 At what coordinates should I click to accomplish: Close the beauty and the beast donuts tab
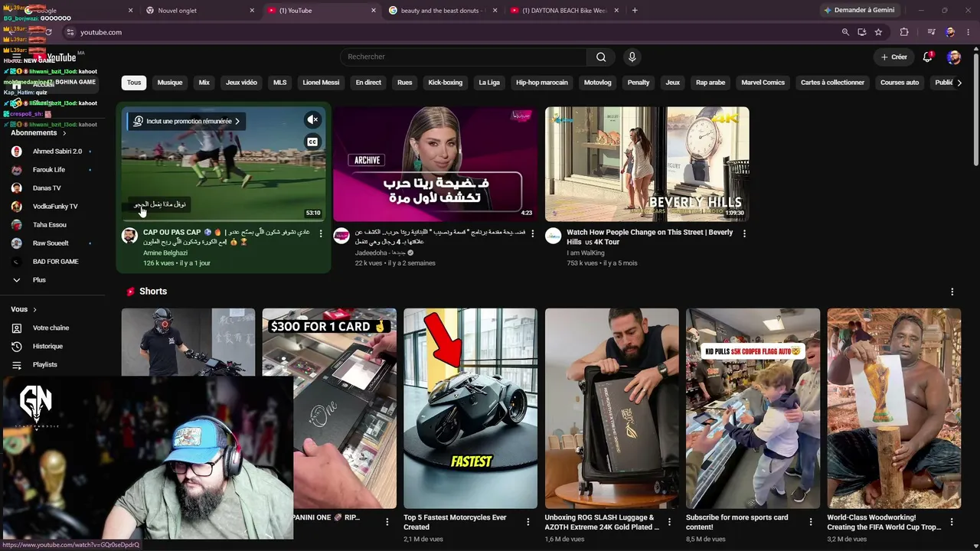click(495, 11)
